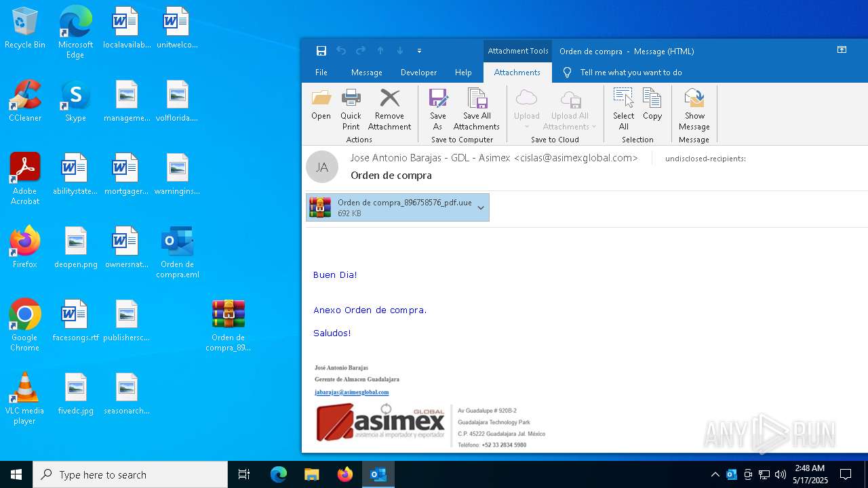Image resolution: width=868 pixels, height=488 pixels.
Task: Choose Save As for attachment
Action: (438, 109)
